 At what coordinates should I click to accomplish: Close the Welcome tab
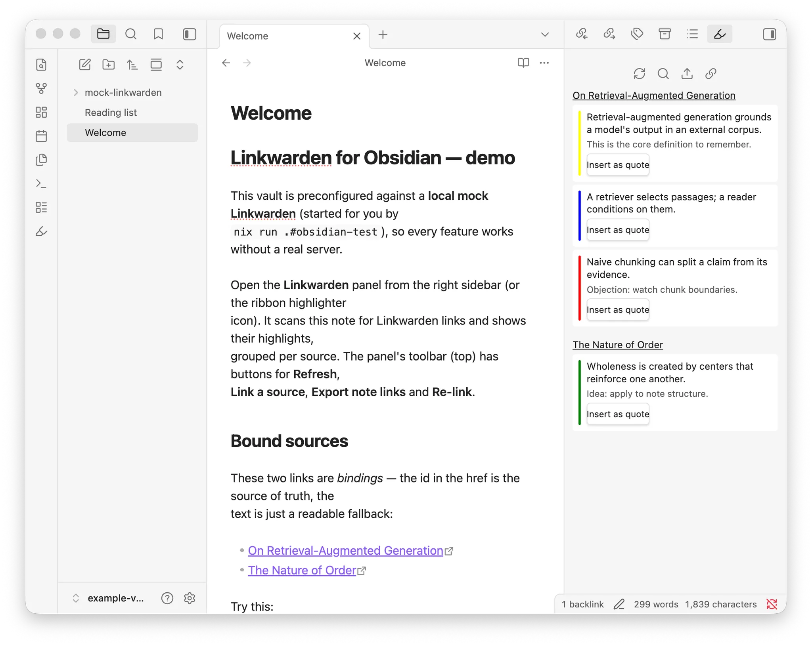357,36
